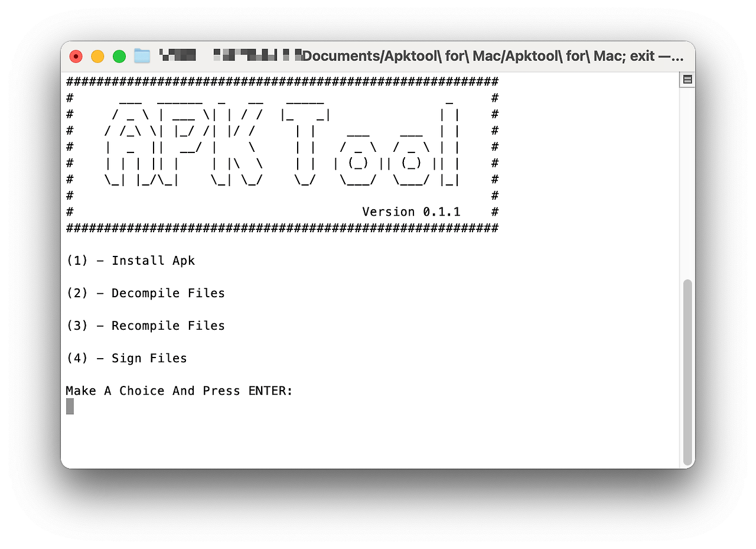Screen dimensions: 756x549
Task: Minimize the window with yellow button
Action: click(x=97, y=56)
